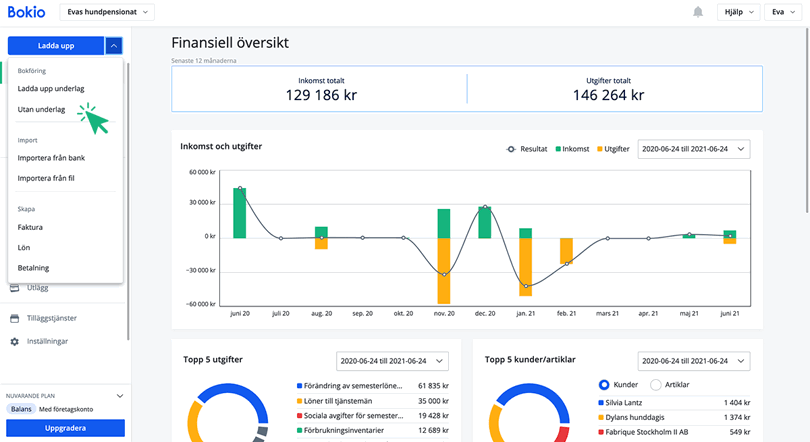The height and width of the screenshot is (442, 810).
Task: Choose 'Utan underlag' from the menu
Action: [42, 110]
